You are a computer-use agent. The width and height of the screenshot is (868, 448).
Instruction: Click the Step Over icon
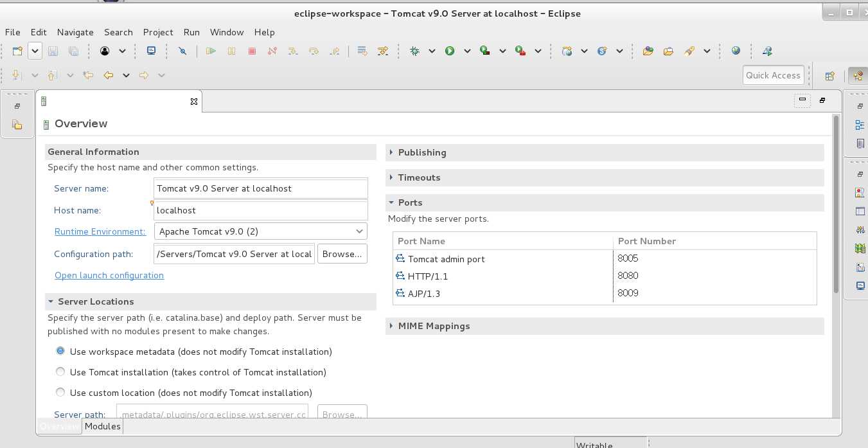[314, 51]
